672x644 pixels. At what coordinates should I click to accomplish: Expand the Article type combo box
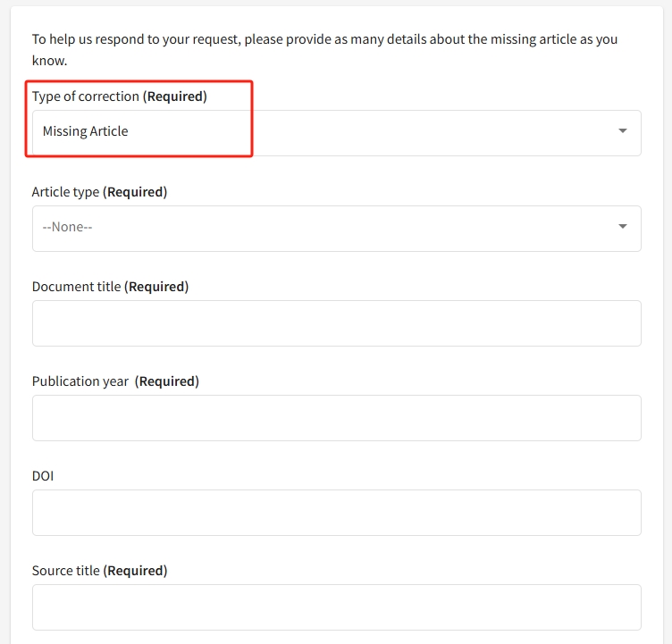[x=336, y=228]
